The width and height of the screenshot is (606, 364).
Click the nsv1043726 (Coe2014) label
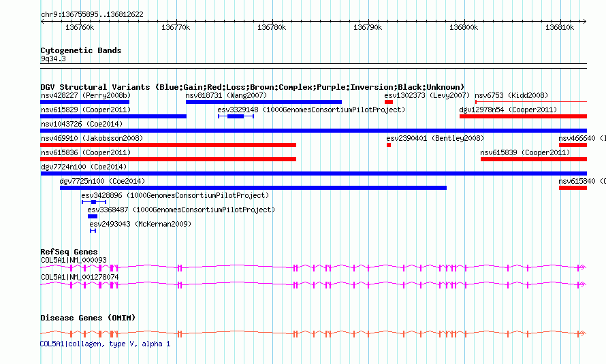[x=82, y=124]
